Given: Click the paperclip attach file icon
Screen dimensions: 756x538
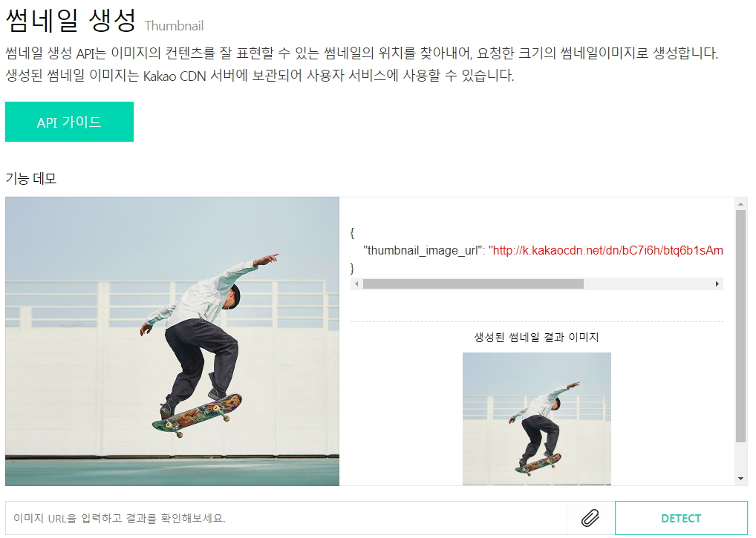Looking at the screenshot, I should click(x=590, y=518).
